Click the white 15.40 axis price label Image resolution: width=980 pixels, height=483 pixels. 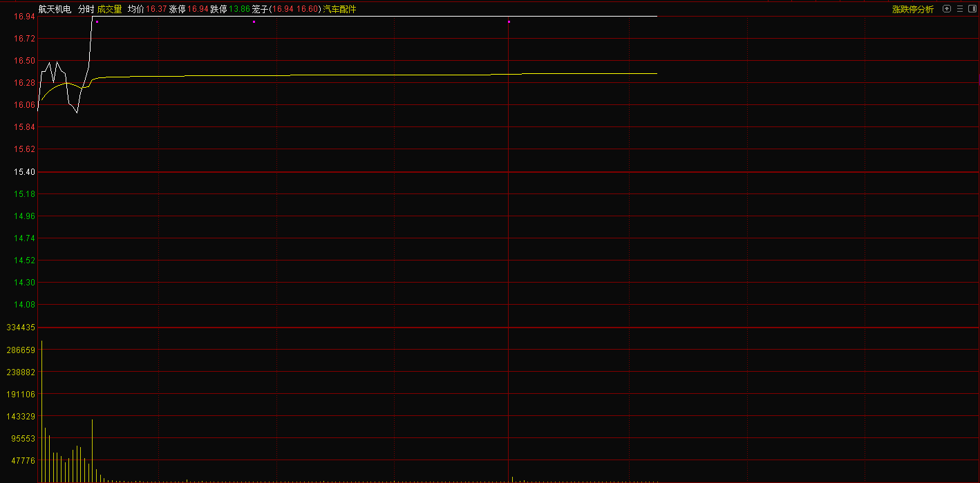25,172
